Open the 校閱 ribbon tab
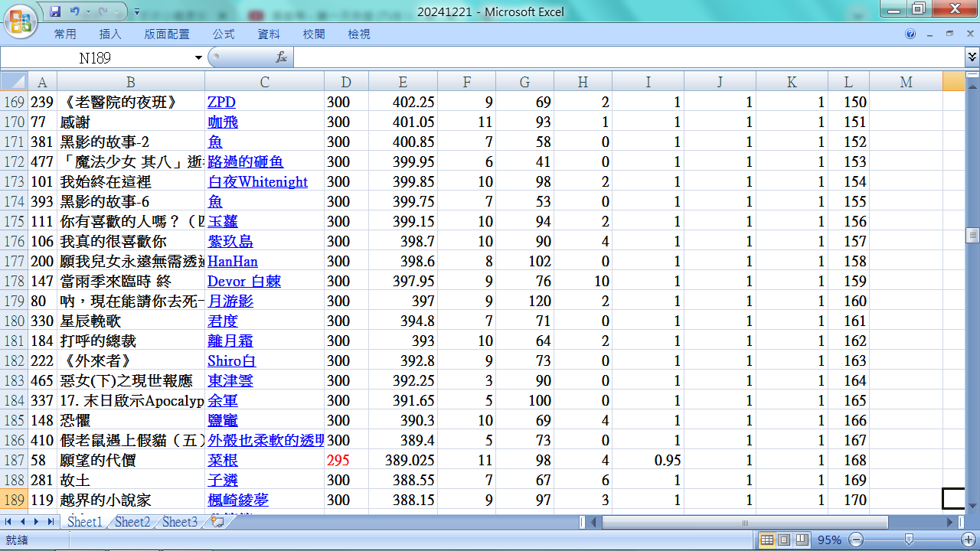The height and width of the screenshot is (551, 980). [314, 34]
